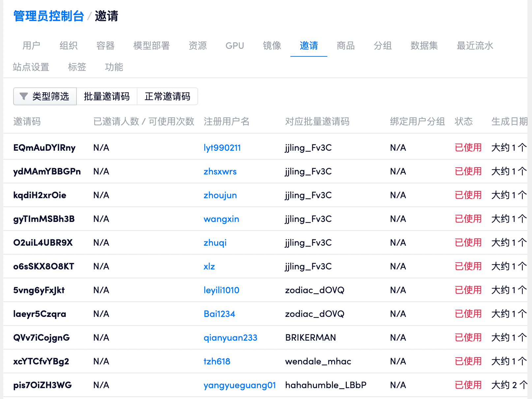532x399 pixels.
Task: Open the leyili1010 user link
Action: (221, 290)
